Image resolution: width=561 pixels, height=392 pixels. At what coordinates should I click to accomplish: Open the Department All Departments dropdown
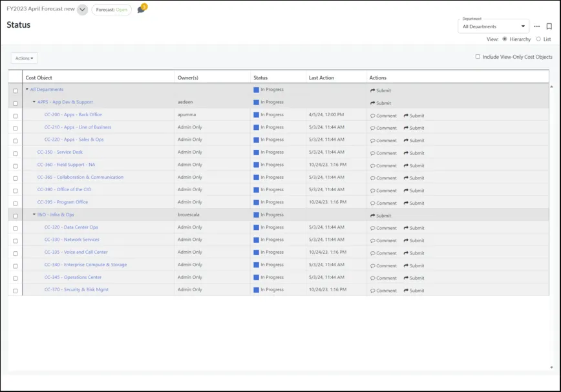(493, 26)
